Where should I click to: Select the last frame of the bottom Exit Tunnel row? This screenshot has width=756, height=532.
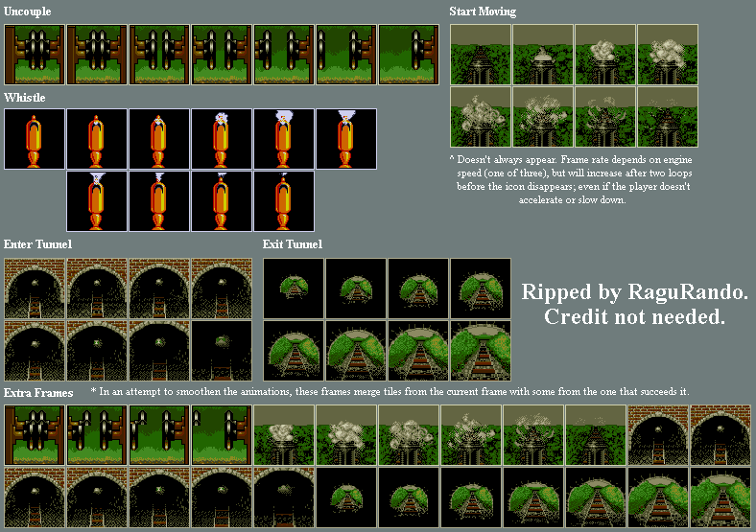click(x=481, y=351)
